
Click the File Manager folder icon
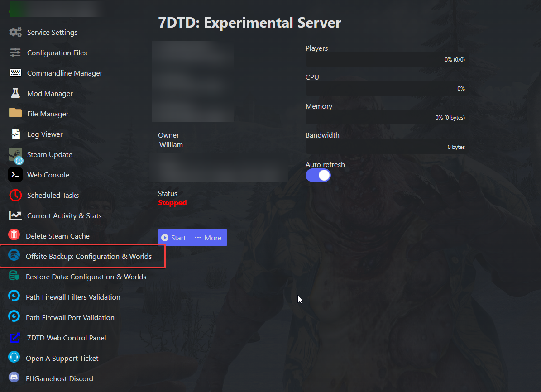click(x=15, y=113)
